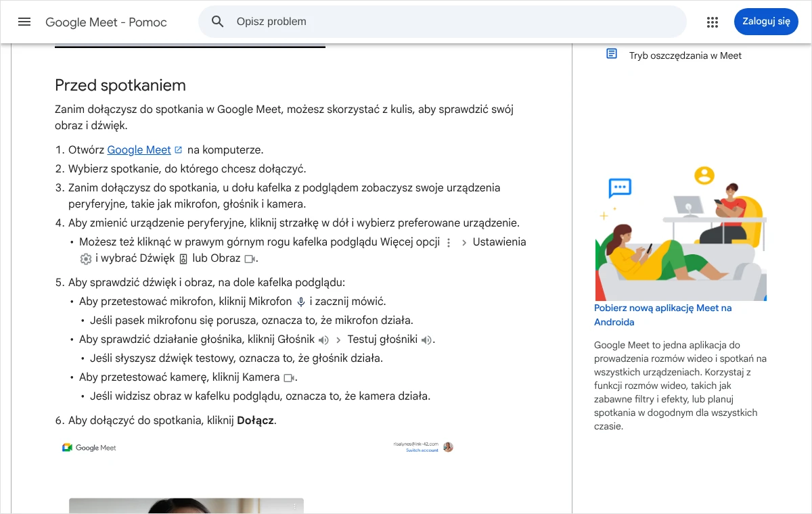Image resolution: width=812 pixels, height=514 pixels.
Task: Click the account avatar in embedded screenshot
Action: 448,447
